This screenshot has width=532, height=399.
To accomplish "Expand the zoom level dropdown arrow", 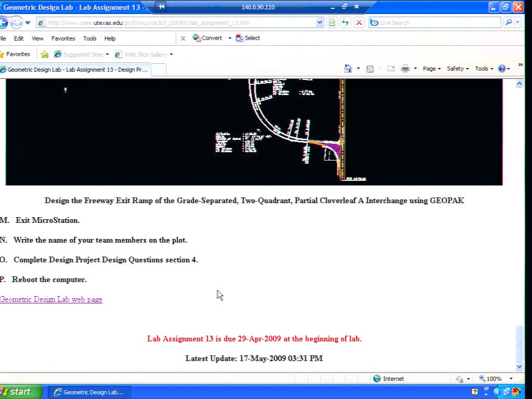I will coord(511,379).
